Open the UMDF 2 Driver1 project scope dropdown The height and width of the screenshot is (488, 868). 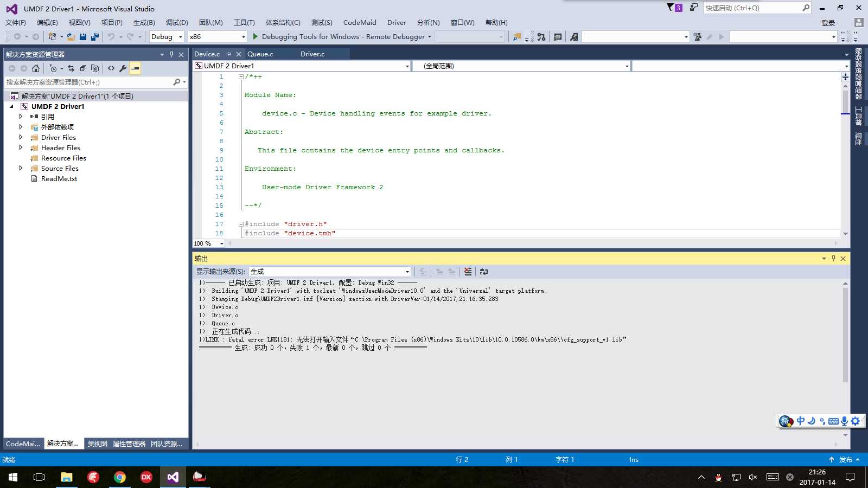coord(302,66)
